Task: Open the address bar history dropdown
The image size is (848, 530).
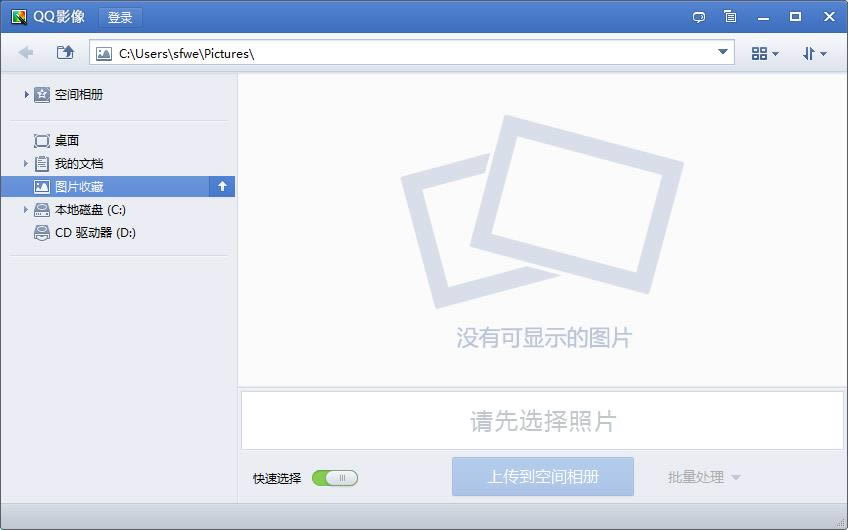Action: click(723, 52)
